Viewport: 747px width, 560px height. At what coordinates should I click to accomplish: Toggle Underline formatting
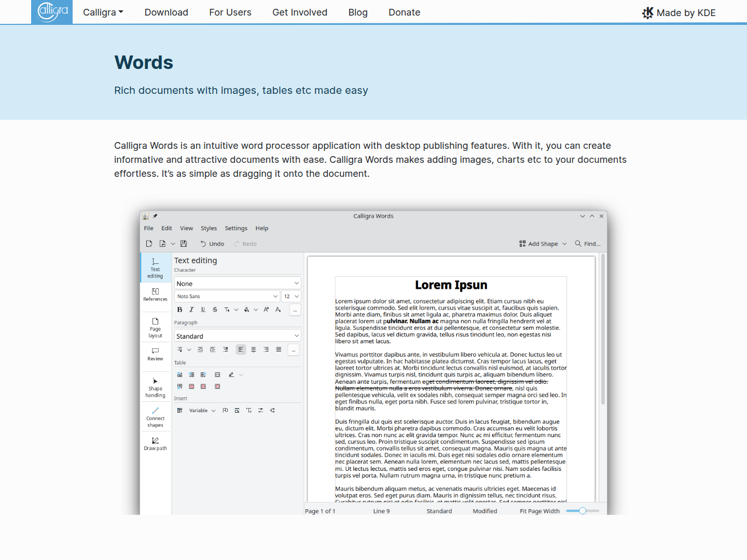point(203,310)
